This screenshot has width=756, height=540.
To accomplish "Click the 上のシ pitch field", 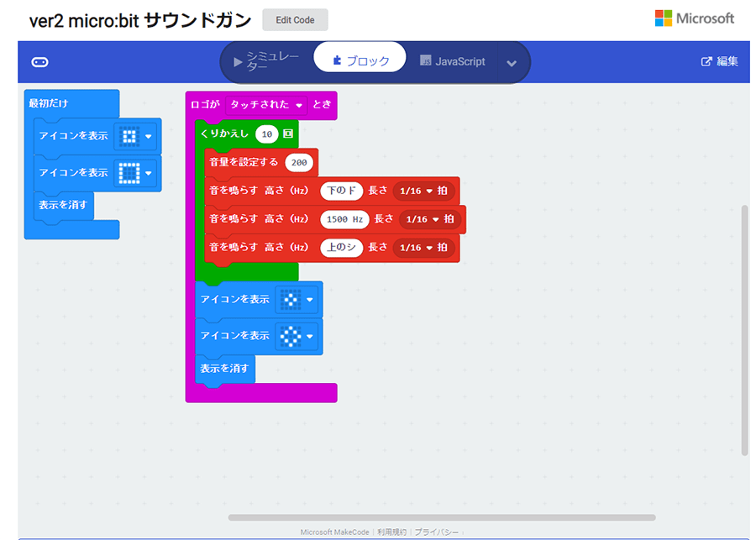I will tap(341, 248).
